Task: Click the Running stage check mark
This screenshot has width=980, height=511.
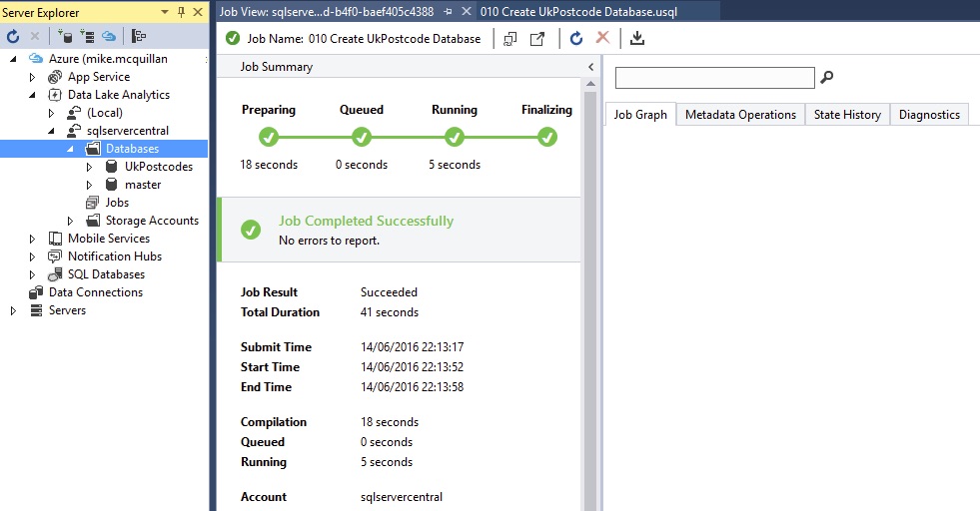Action: point(455,137)
